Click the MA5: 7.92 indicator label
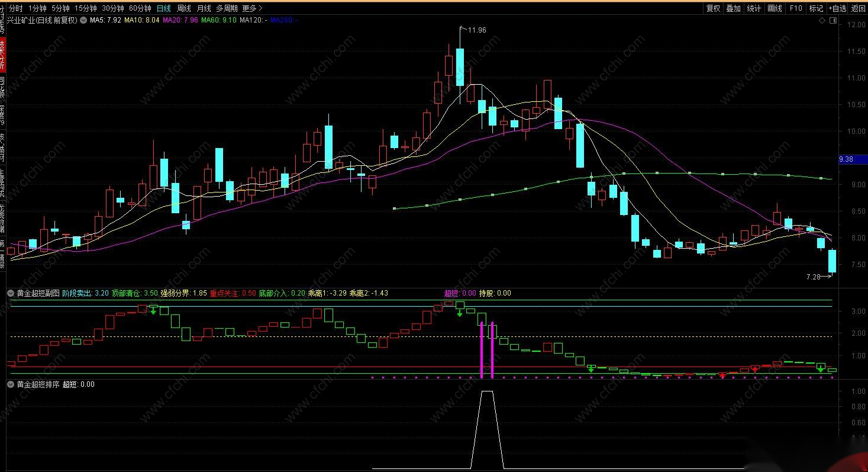The width and height of the screenshot is (868, 472). (x=105, y=20)
